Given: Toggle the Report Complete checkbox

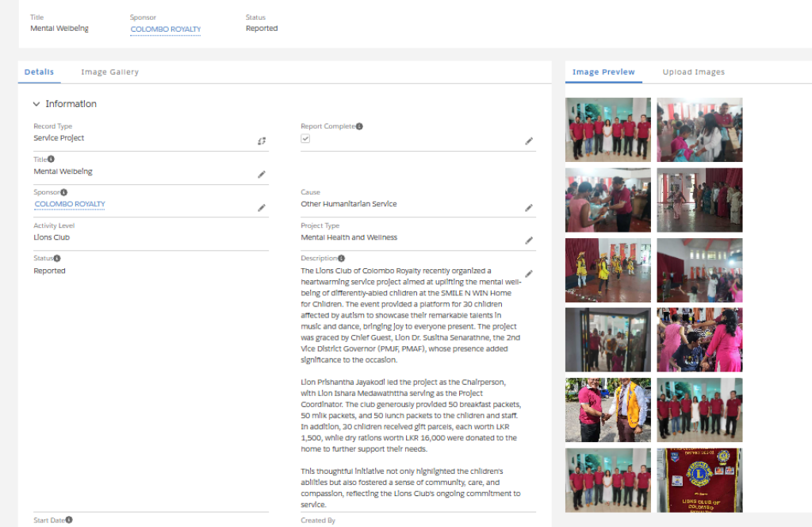Looking at the screenshot, I should (305, 138).
